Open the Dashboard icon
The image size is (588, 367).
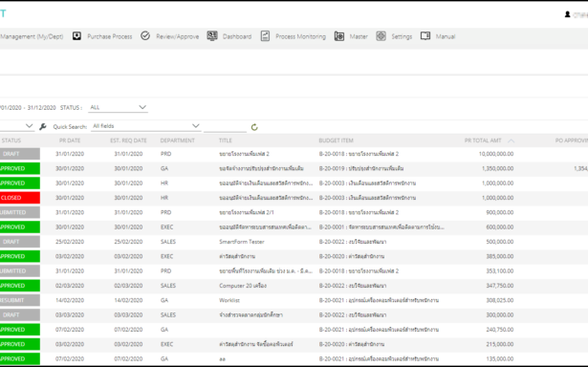[x=212, y=36]
